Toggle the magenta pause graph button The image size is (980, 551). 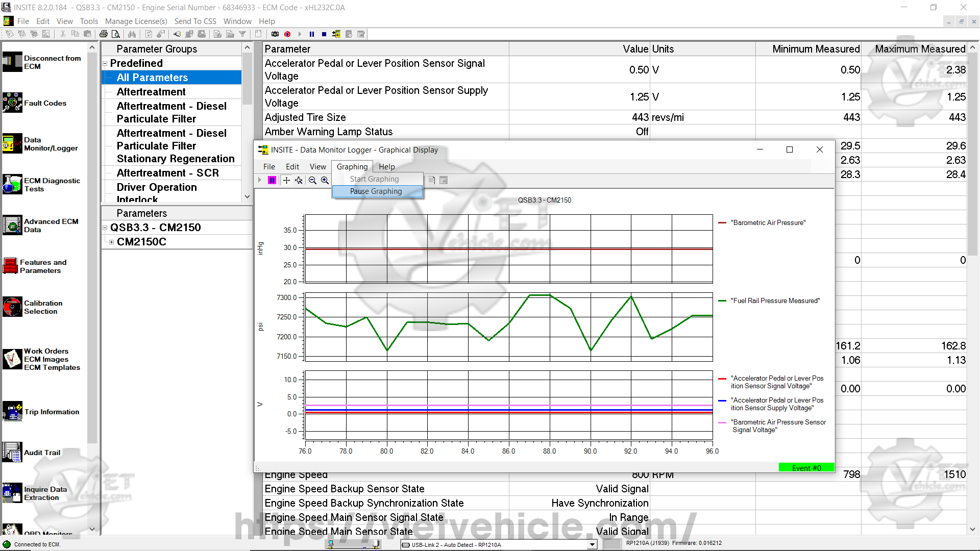click(x=272, y=180)
